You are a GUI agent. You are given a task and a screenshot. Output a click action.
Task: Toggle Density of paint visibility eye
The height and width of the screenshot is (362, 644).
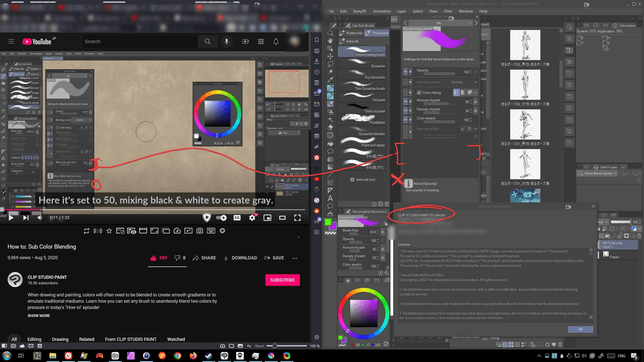point(405,111)
